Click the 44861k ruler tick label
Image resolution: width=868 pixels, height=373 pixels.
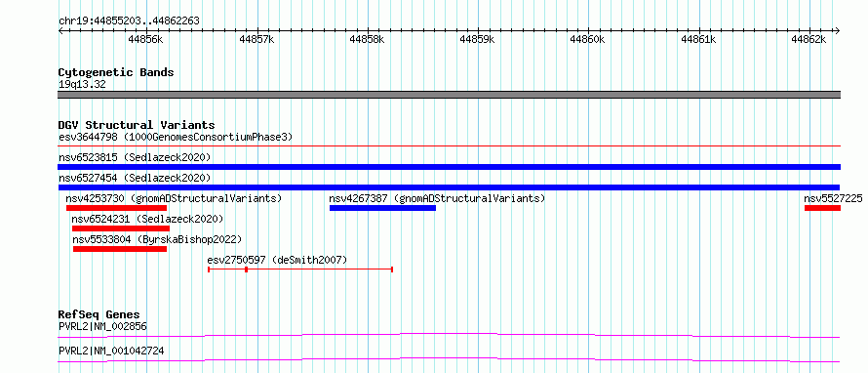click(698, 40)
